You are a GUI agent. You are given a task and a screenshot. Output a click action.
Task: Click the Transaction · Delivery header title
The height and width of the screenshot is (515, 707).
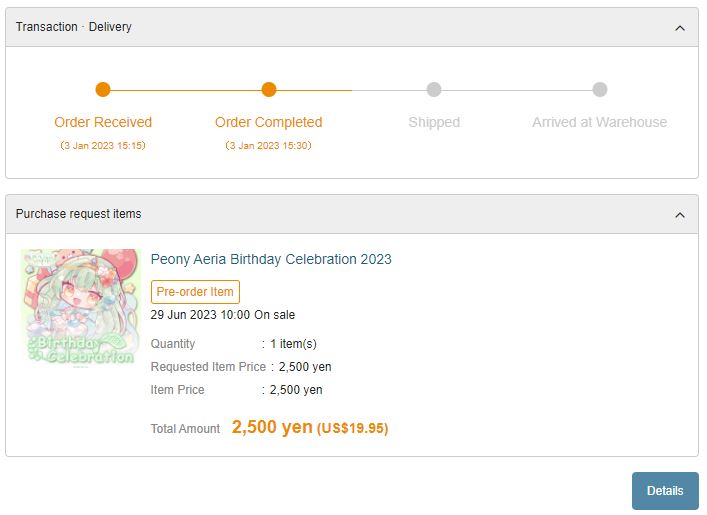(x=74, y=27)
